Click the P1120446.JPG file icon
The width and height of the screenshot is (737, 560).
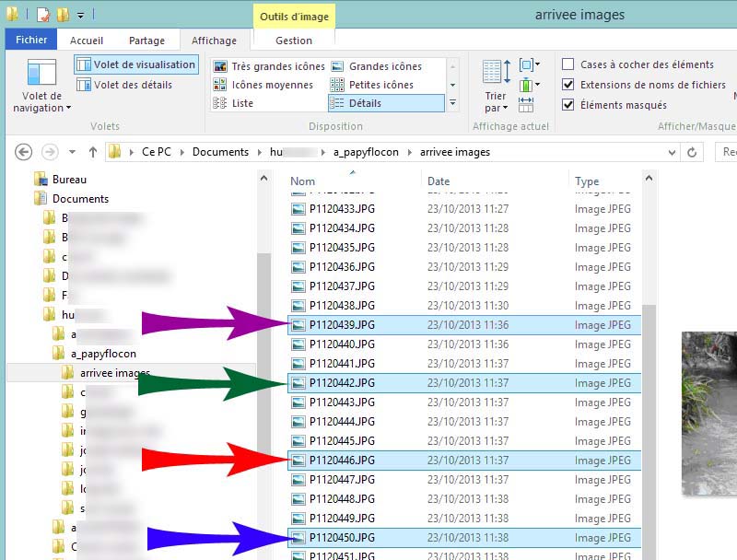tap(298, 461)
